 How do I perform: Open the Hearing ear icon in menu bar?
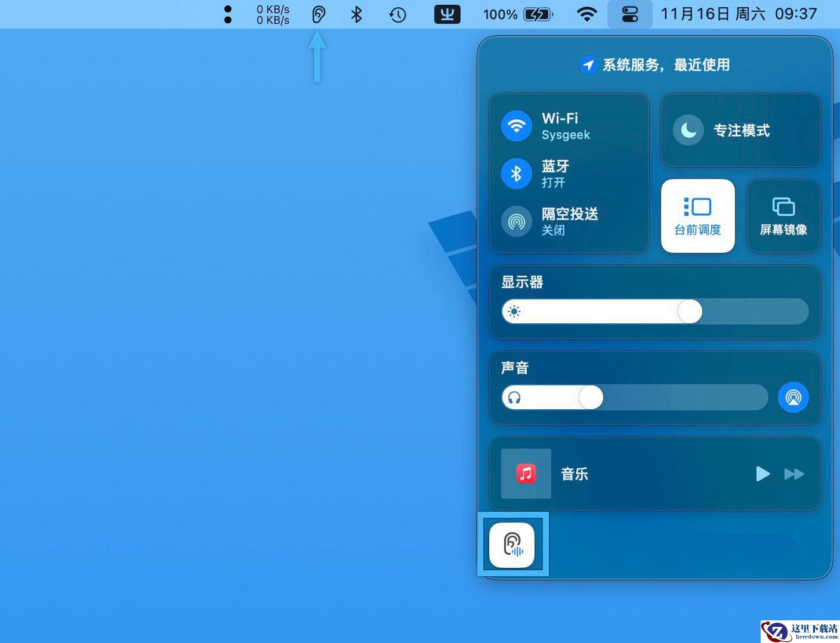319,14
